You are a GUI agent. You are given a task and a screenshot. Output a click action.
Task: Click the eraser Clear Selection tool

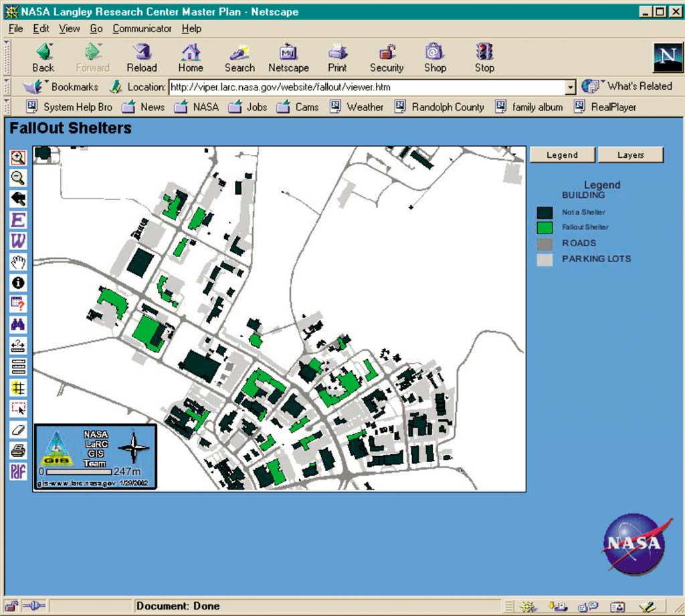click(x=18, y=429)
